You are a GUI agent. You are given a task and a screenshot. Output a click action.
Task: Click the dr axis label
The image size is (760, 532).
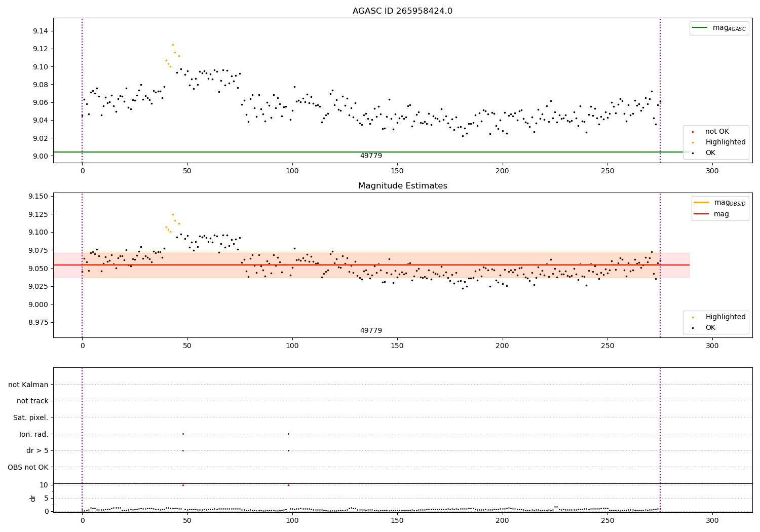pos(33,498)
